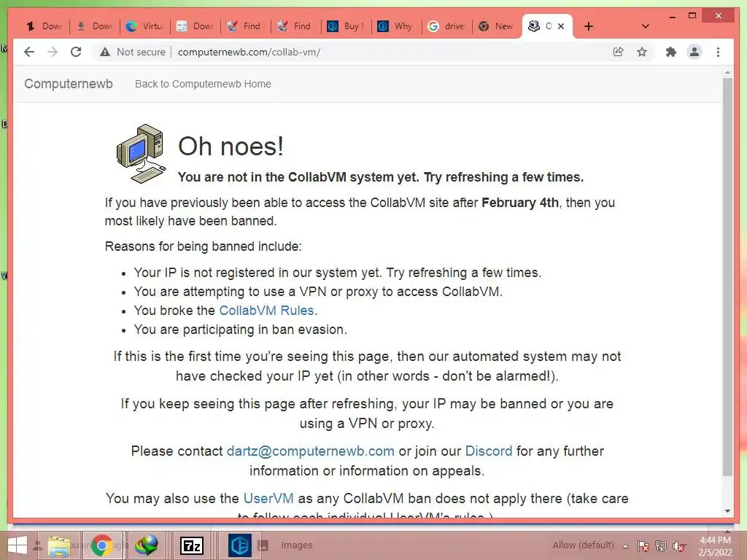Click the VPN or proxy bullet text
The width and height of the screenshot is (747, 560).
(x=318, y=292)
